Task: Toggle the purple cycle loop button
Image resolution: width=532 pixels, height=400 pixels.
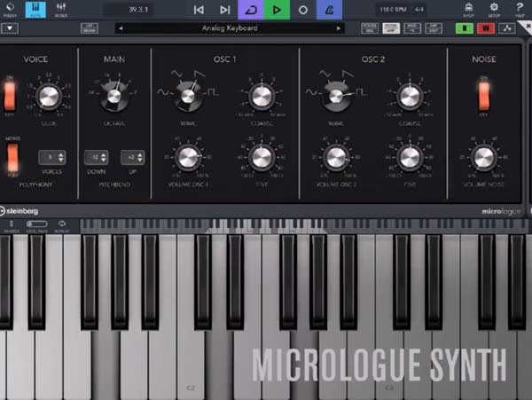Action: (x=251, y=10)
